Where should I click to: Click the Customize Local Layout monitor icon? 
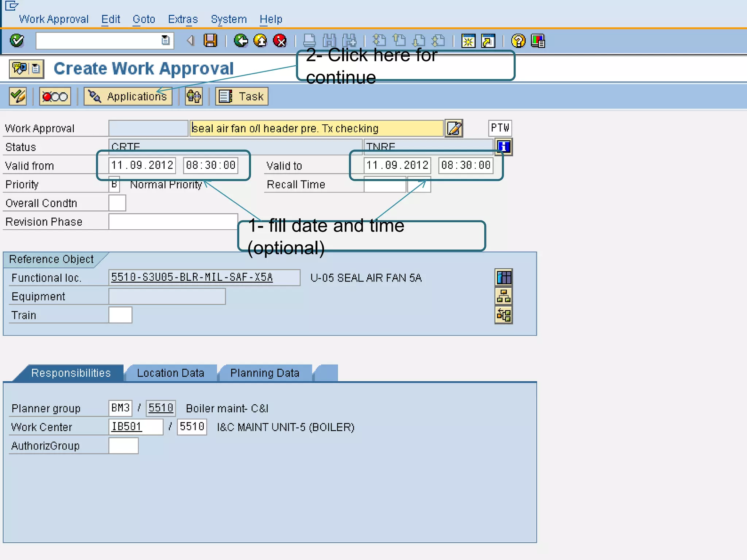(538, 41)
